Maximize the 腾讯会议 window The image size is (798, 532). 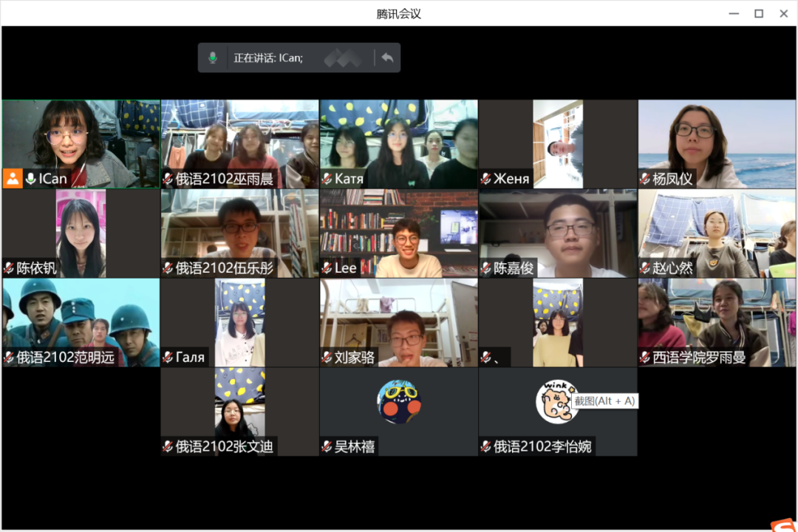click(x=758, y=13)
